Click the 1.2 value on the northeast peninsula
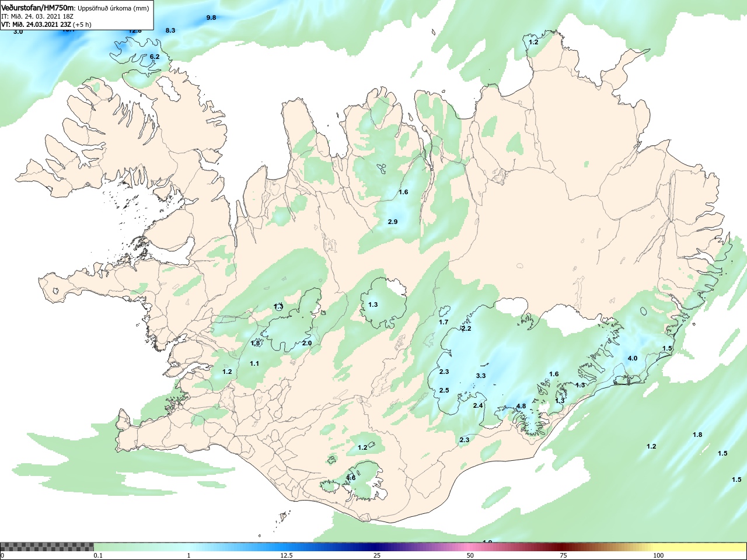 click(x=533, y=42)
